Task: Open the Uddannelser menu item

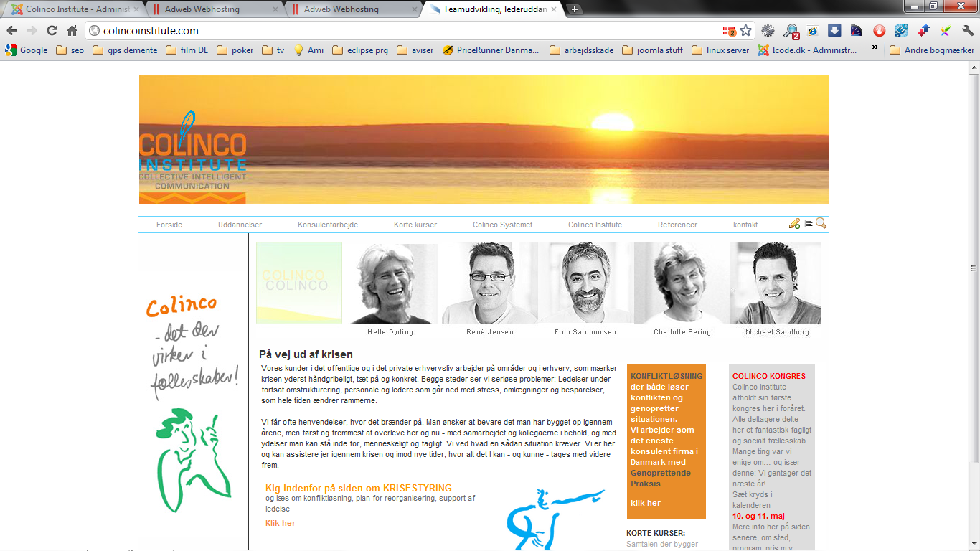Action: [x=240, y=225]
